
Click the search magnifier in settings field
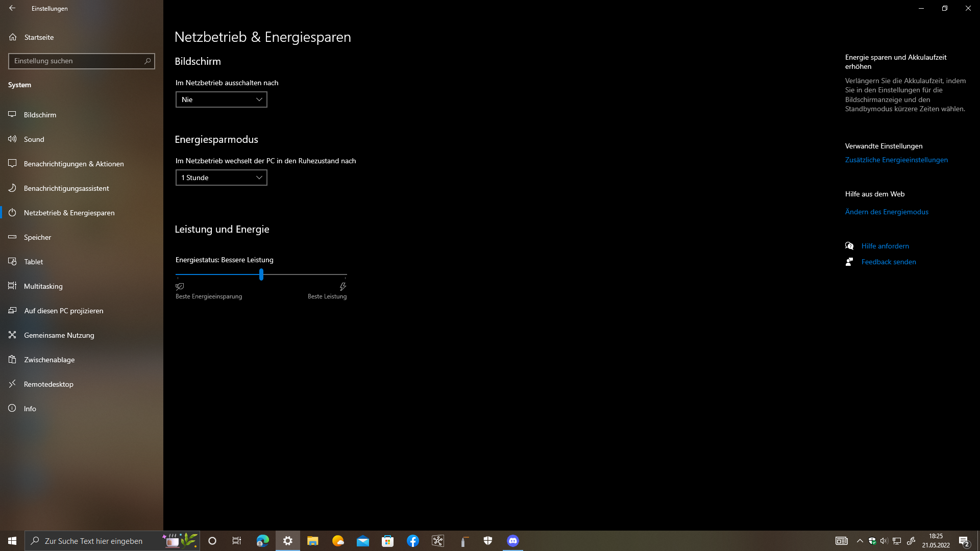148,61
